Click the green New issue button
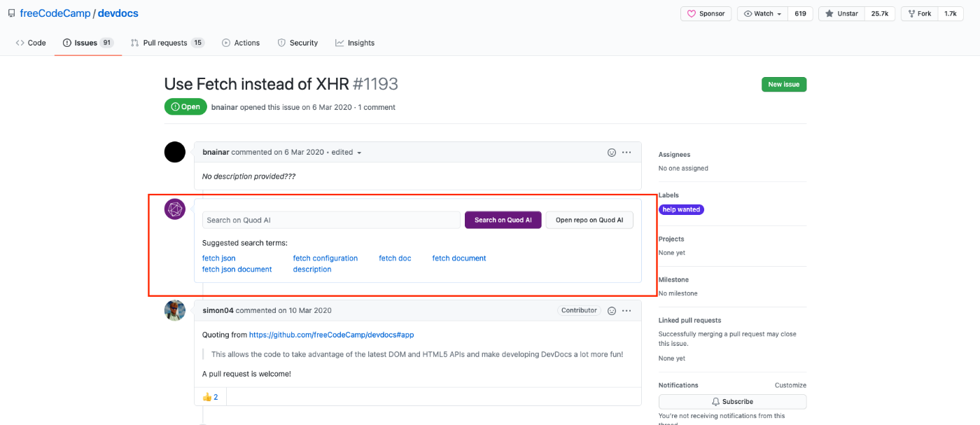 tap(784, 84)
